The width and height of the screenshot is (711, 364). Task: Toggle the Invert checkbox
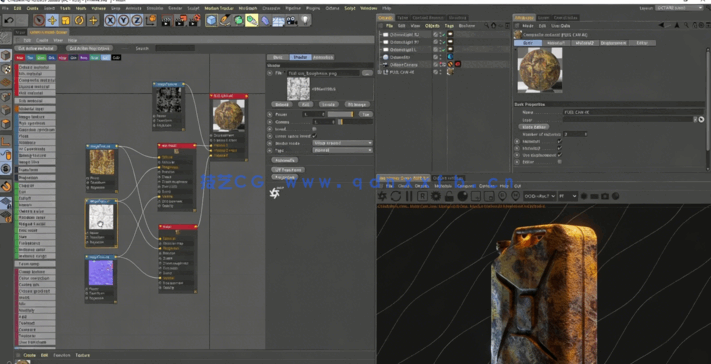point(314,129)
